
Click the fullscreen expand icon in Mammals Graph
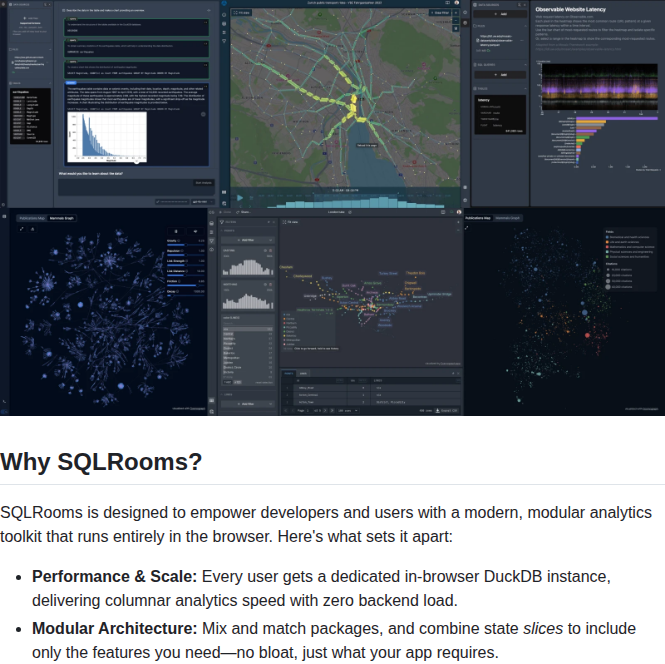[22, 229]
